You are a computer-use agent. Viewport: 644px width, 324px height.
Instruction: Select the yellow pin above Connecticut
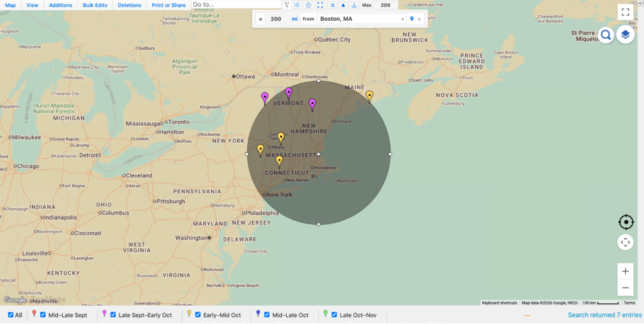279,162
